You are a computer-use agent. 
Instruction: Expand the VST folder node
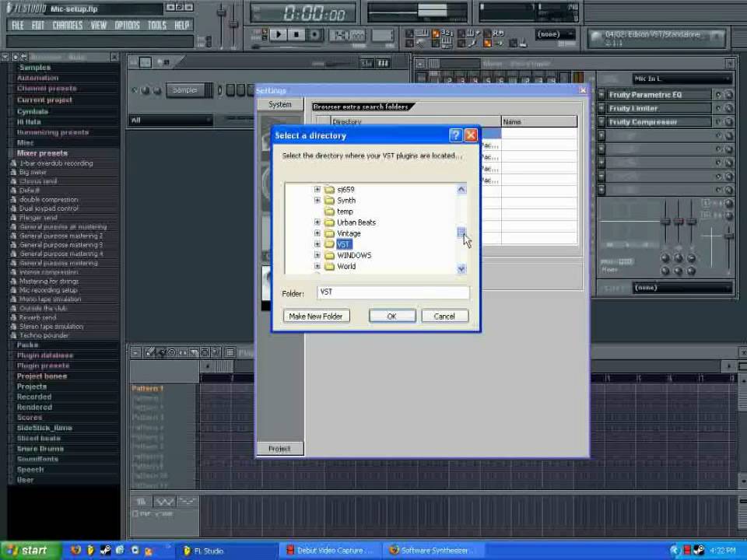click(x=317, y=244)
